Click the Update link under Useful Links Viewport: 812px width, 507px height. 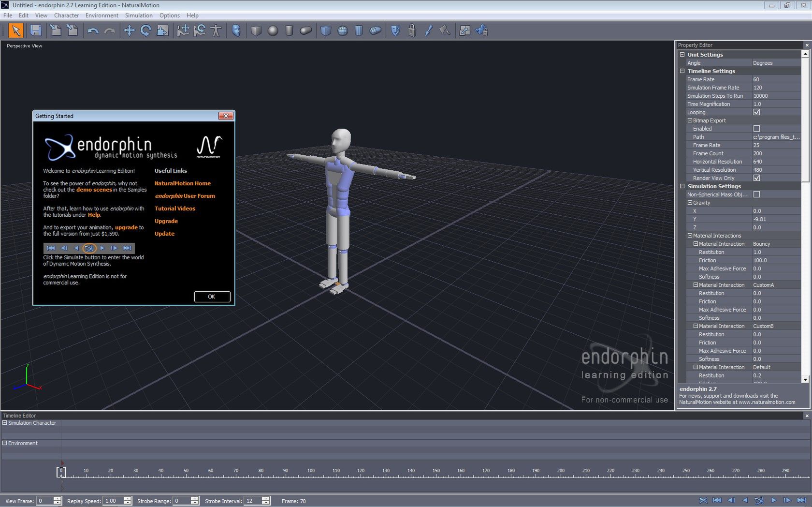[x=164, y=234]
